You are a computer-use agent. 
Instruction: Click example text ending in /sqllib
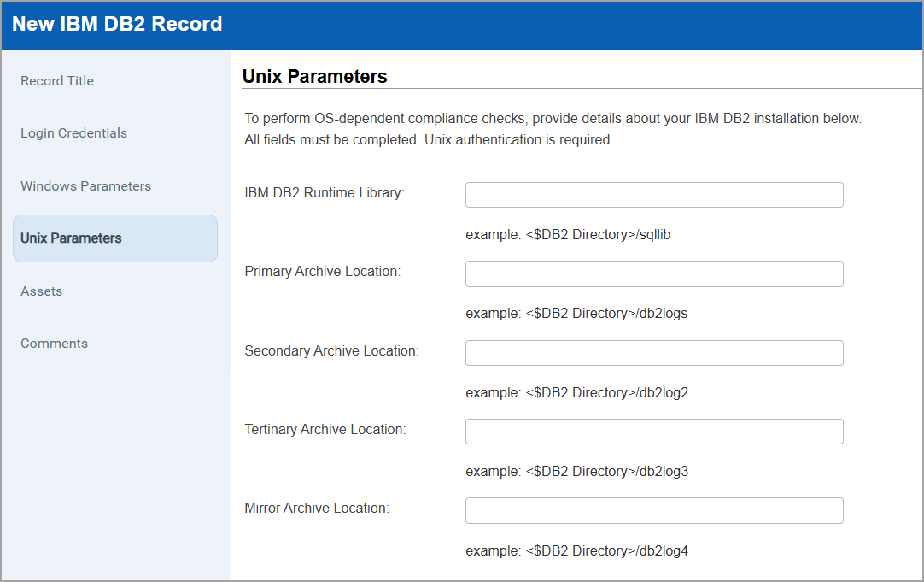coord(568,235)
